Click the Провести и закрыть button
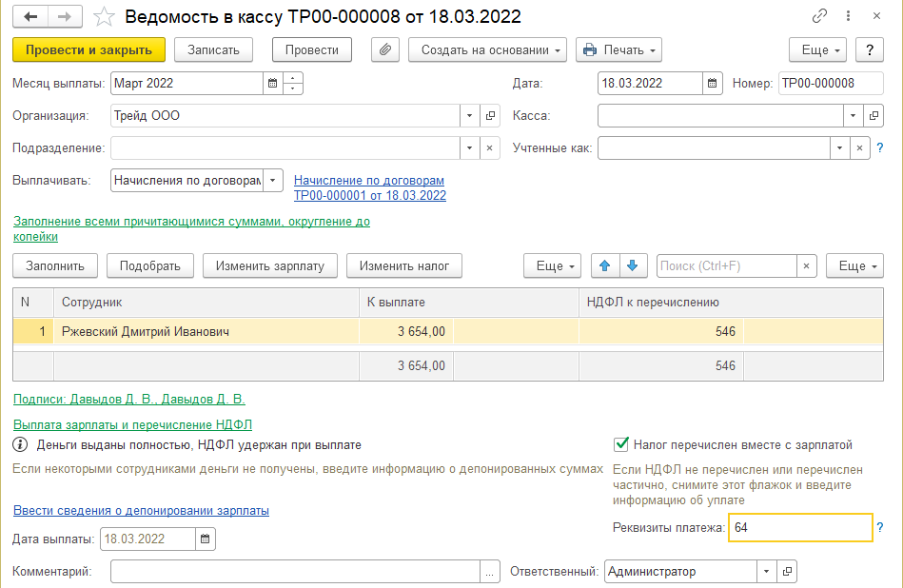Screen dimensions: 903x588 (89, 49)
